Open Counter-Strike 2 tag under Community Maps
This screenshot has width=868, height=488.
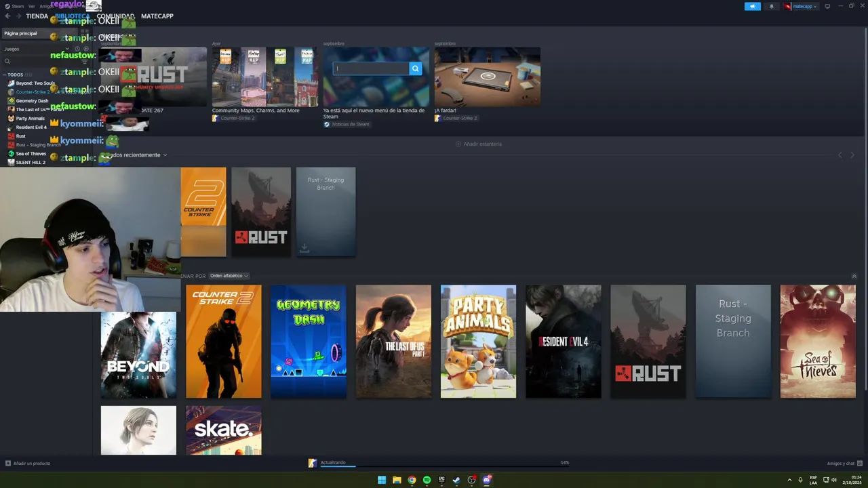click(233, 118)
